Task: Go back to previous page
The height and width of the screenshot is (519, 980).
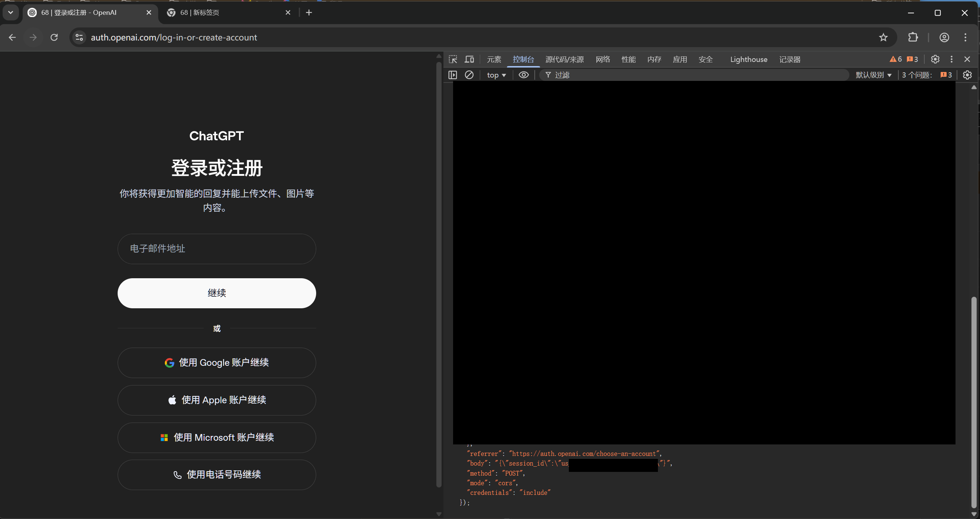Action: point(12,37)
